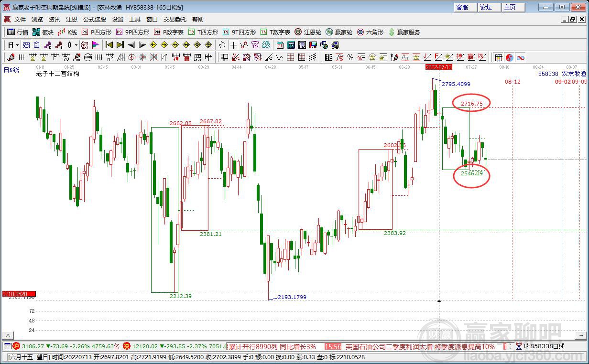
Task: Click the 论坛 forum button
Action: click(x=489, y=7)
